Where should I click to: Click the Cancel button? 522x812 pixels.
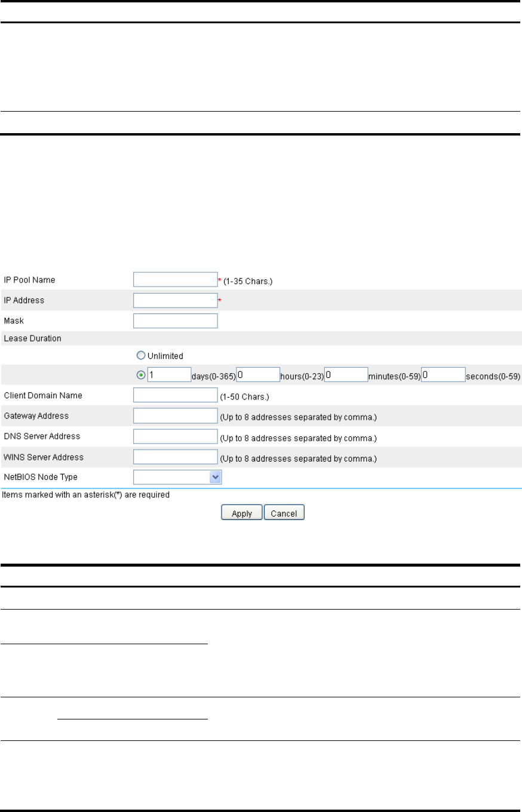coord(284,513)
